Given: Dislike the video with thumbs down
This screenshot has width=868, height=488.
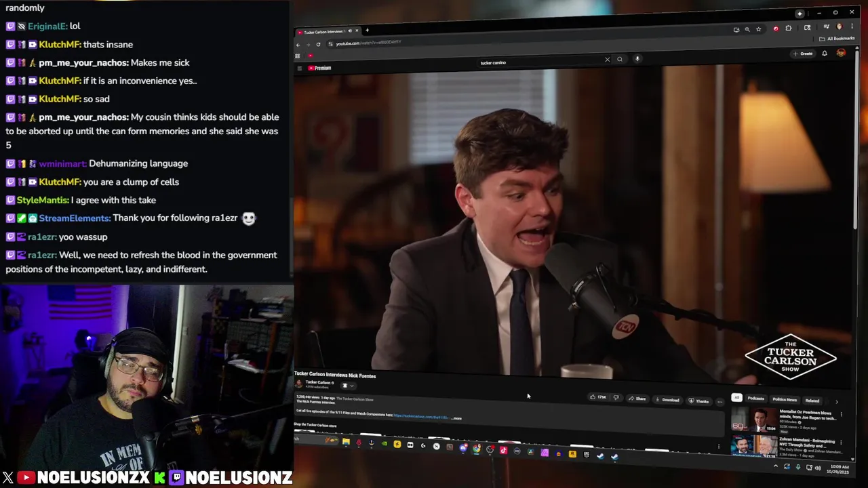Looking at the screenshot, I should pyautogui.click(x=616, y=397).
